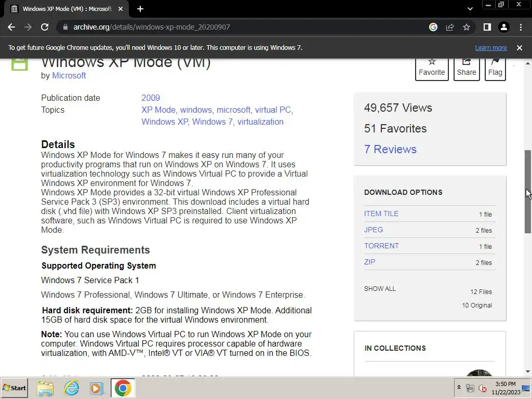Bookmark this tab with star icon

click(x=467, y=27)
